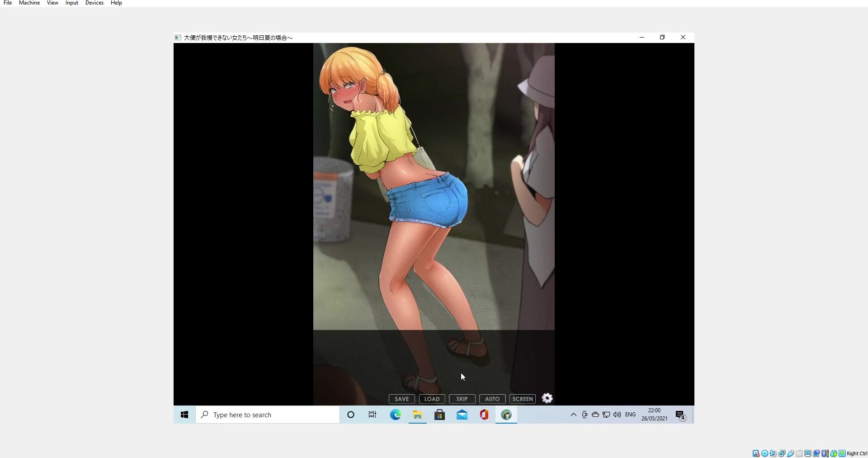Open the ENG language selector

pos(630,415)
